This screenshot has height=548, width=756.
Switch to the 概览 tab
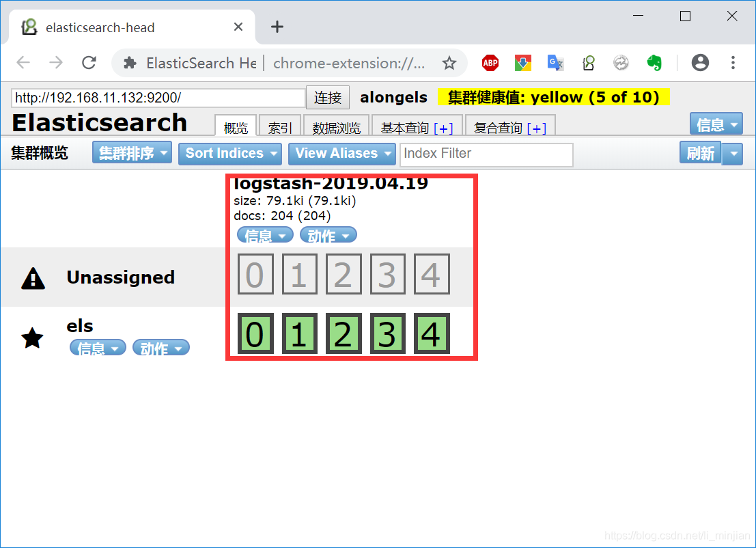[x=236, y=126]
